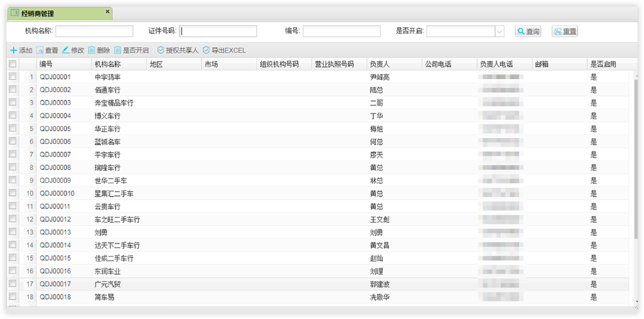Check the row for 中宇鸿丰
The width and height of the screenshot is (644, 319).
tap(12, 77)
